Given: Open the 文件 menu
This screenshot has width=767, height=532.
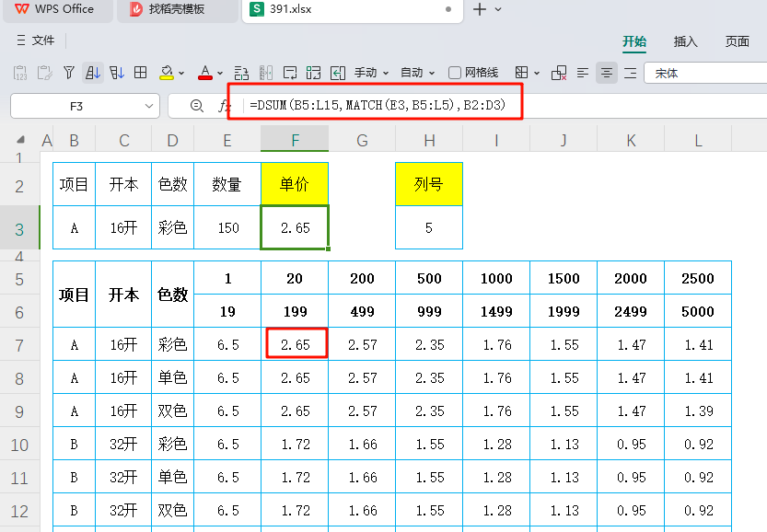Looking at the screenshot, I should (35, 40).
